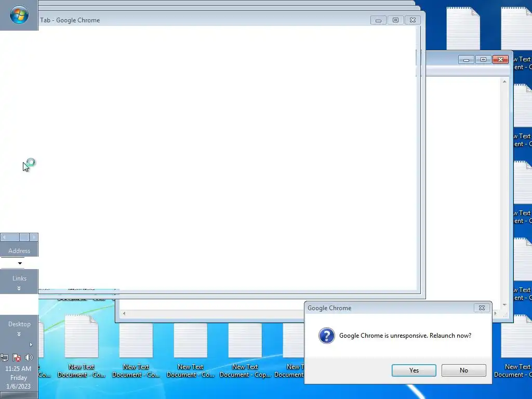Click the Links toolbar label
Image resolution: width=532 pixels, height=399 pixels.
[x=19, y=278]
